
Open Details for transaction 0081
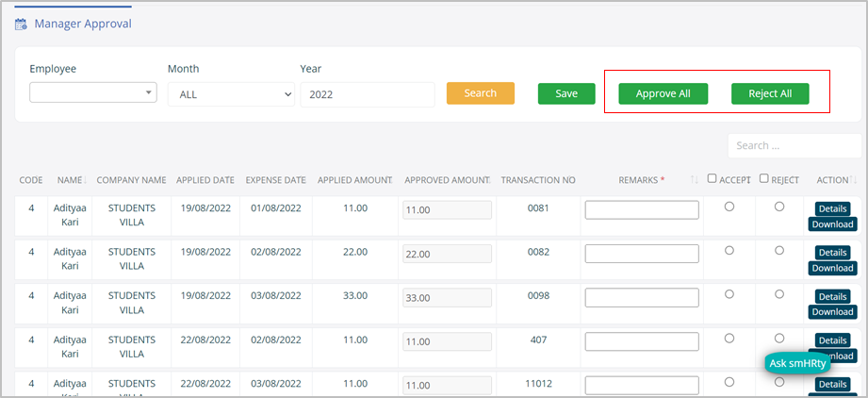(x=832, y=209)
